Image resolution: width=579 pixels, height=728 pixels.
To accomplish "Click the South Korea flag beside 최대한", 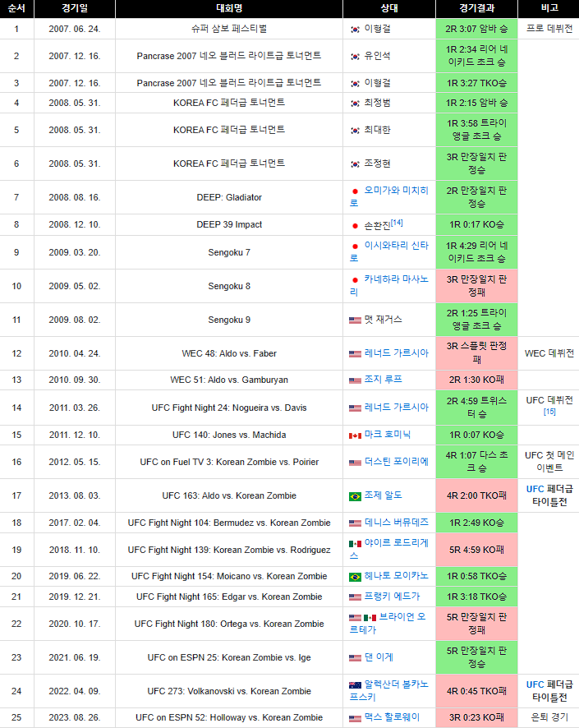I will tap(355, 131).
